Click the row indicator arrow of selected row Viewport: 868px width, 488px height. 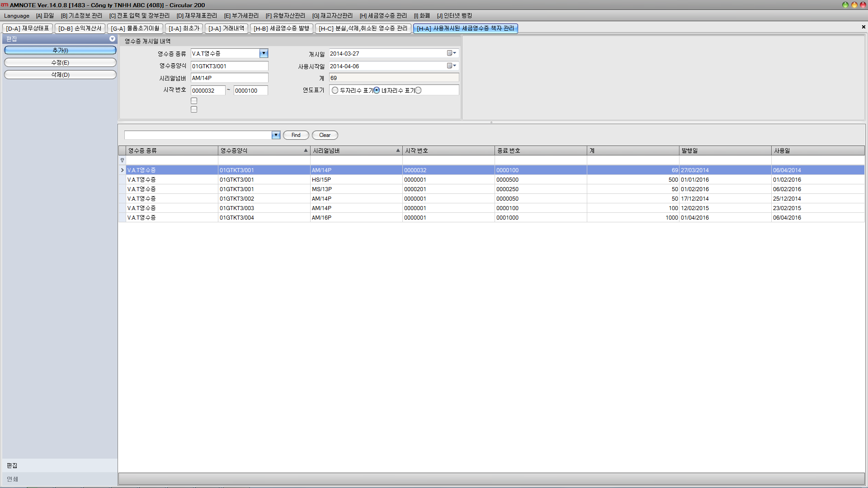[122, 170]
